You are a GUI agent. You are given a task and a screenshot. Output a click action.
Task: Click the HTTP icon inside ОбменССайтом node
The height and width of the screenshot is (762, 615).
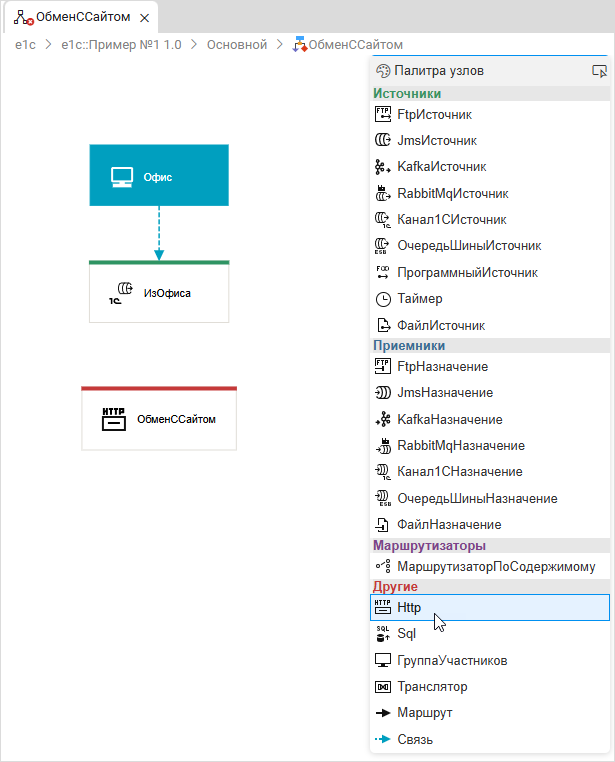pyautogui.click(x=114, y=419)
